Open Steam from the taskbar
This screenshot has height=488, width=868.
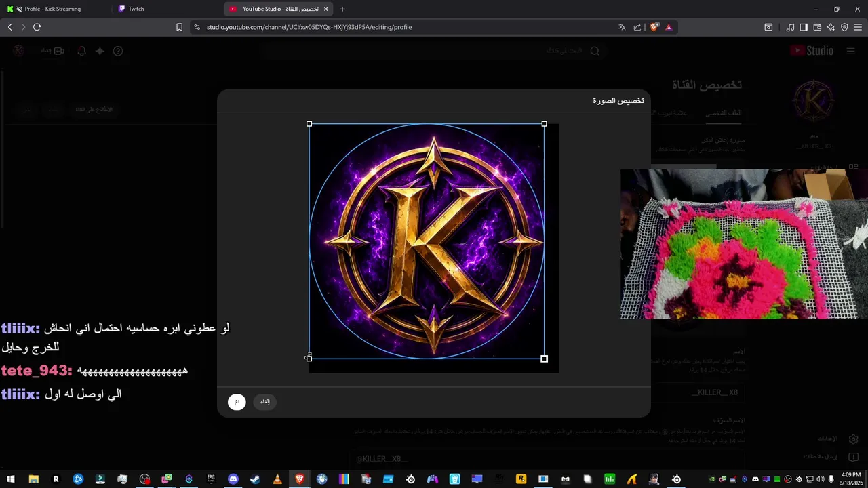(255, 479)
